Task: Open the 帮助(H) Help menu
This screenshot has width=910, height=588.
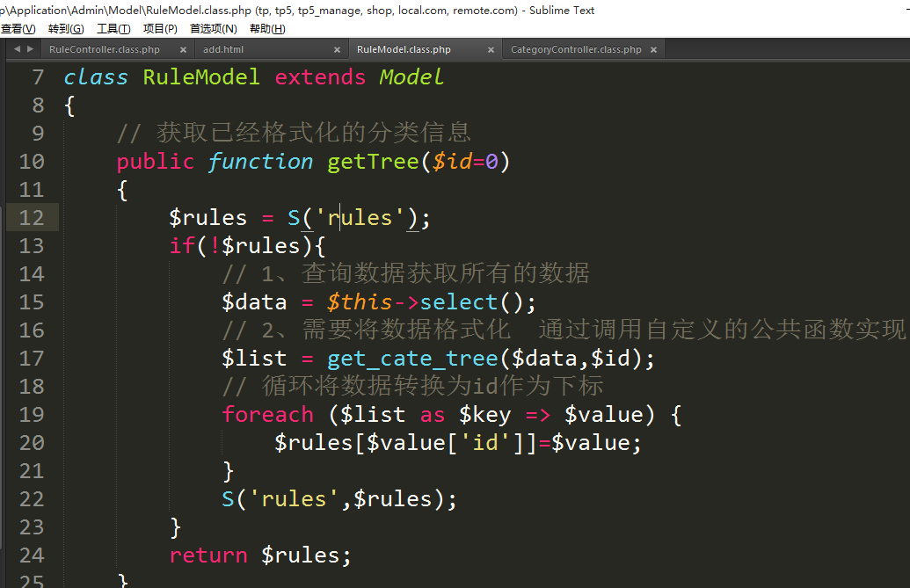Action: (267, 29)
